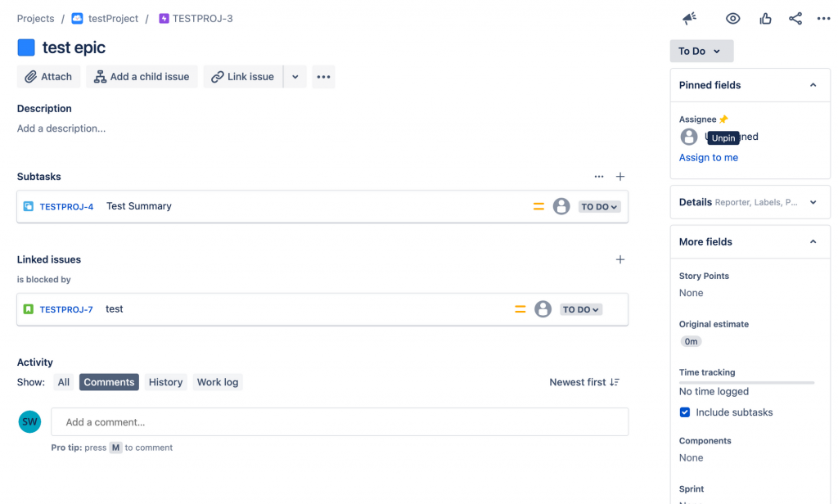The height and width of the screenshot is (504, 838).
Task: Open the TO DO status dropdown for TESTPROJ-4
Action: pos(599,207)
